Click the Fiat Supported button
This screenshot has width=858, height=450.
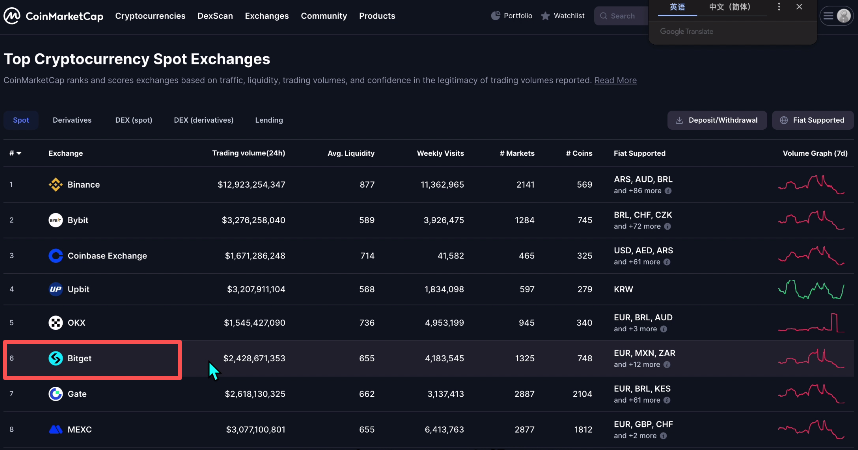812,120
